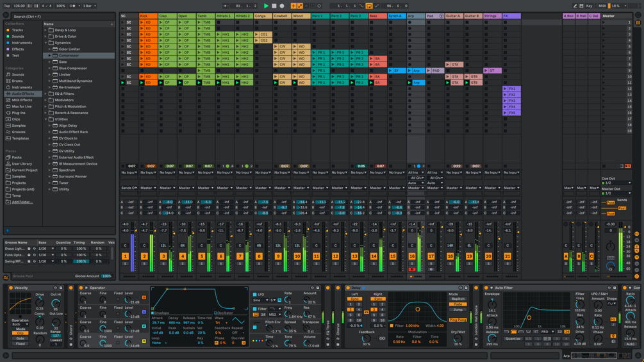The height and width of the screenshot is (362, 644).
Task: Solo track 9
Action: tap(278, 263)
